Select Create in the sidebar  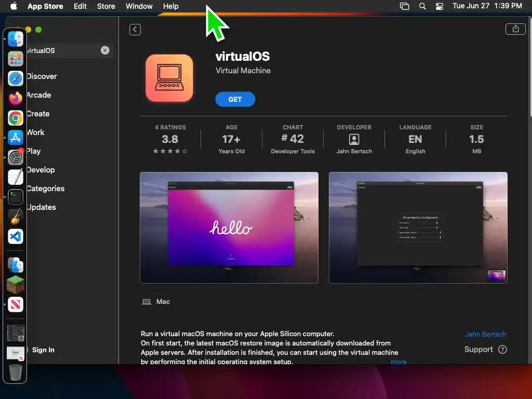click(x=38, y=114)
